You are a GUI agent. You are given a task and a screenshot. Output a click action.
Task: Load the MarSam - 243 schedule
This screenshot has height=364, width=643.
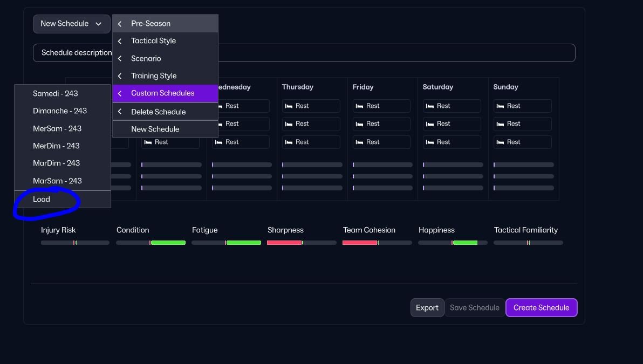(63, 181)
